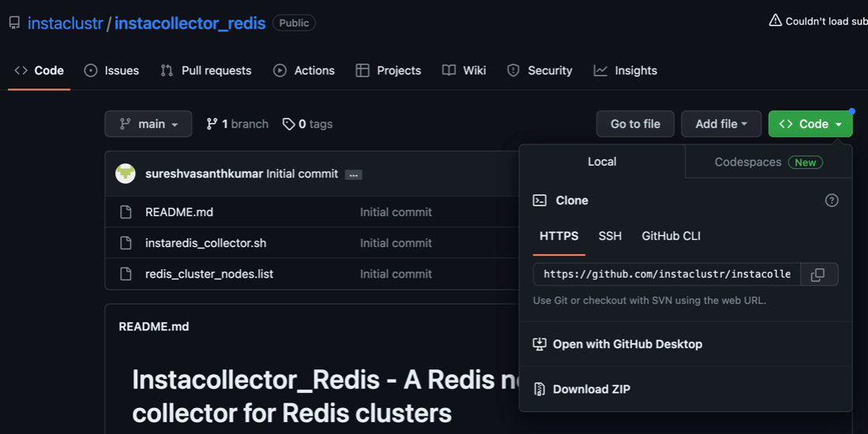Screen dimensions: 868x434
Task: Click the Download ZIP option
Action: click(x=685, y=389)
